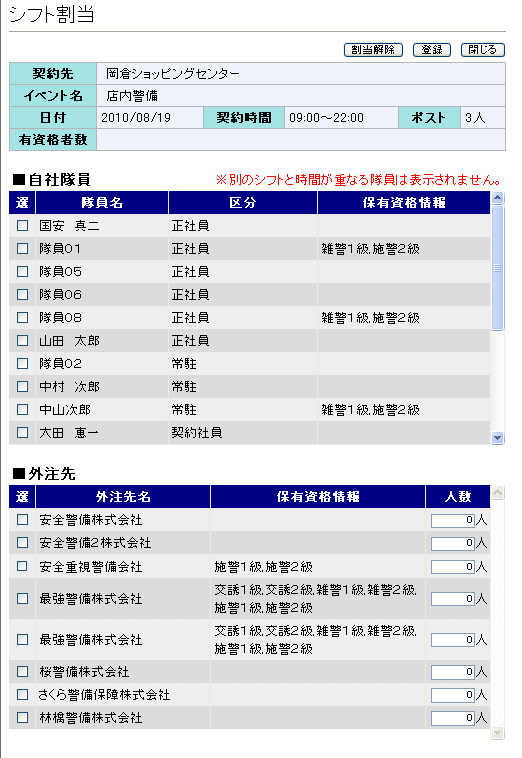Viewport: 522px width, 758px height.
Task: Check the 安全重視警備会社 checkbox
Action: [x=22, y=566]
